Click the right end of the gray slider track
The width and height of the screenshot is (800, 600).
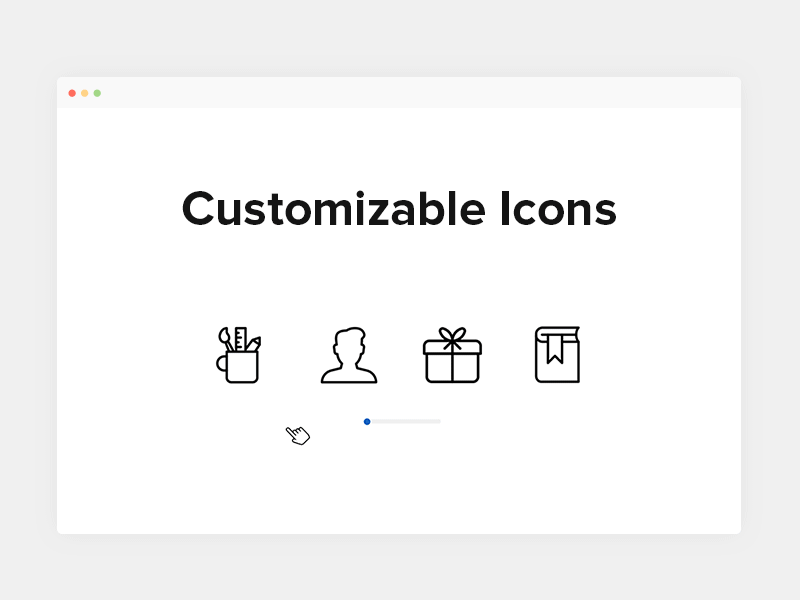coord(439,421)
